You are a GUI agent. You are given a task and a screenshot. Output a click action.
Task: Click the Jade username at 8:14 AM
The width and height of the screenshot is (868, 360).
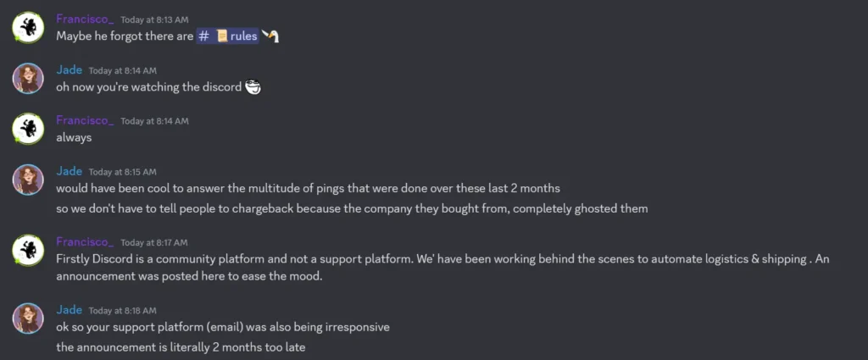click(x=69, y=69)
